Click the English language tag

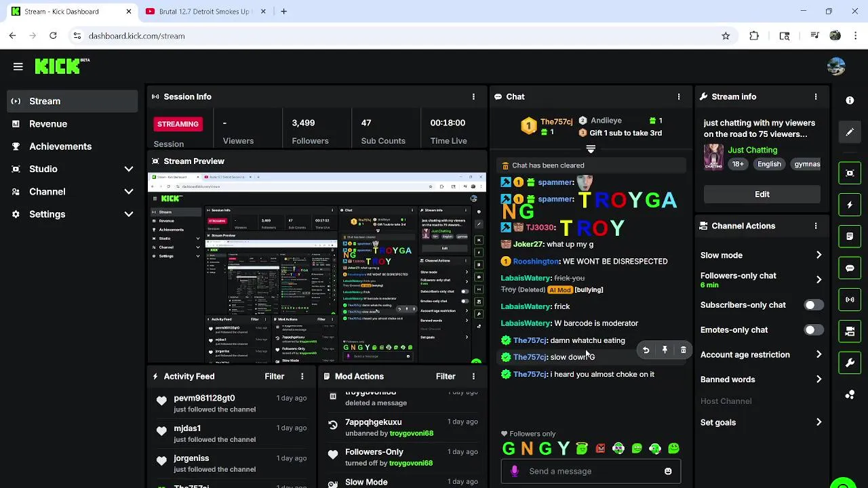[769, 165]
